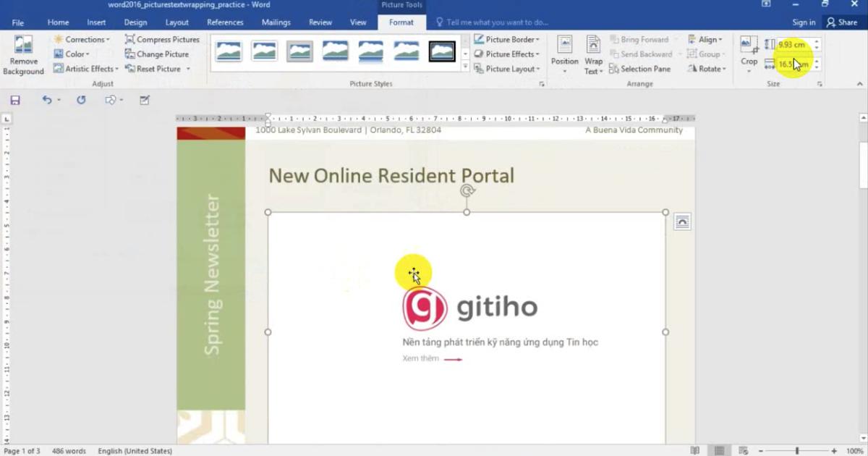Screen dimensions: 868x456
Task: Open the Selection Pane
Action: (x=639, y=69)
